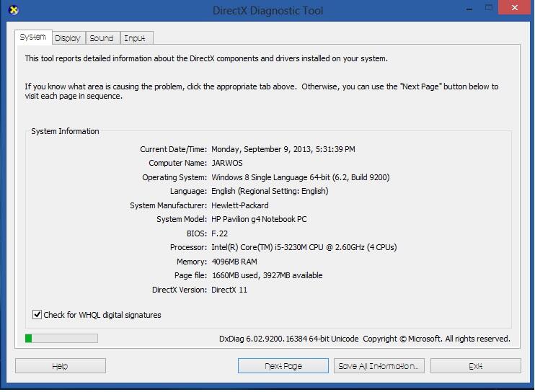Click the Exit button

click(476, 366)
